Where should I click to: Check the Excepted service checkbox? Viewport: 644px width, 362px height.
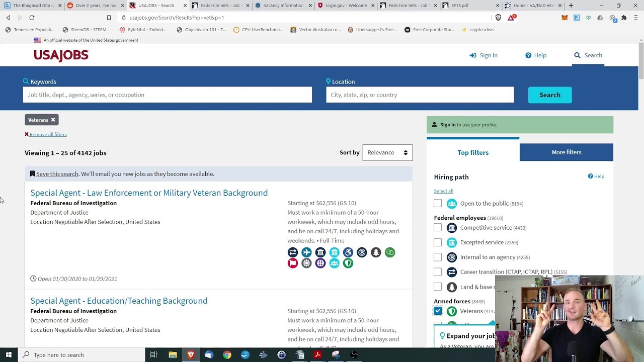[438, 242]
